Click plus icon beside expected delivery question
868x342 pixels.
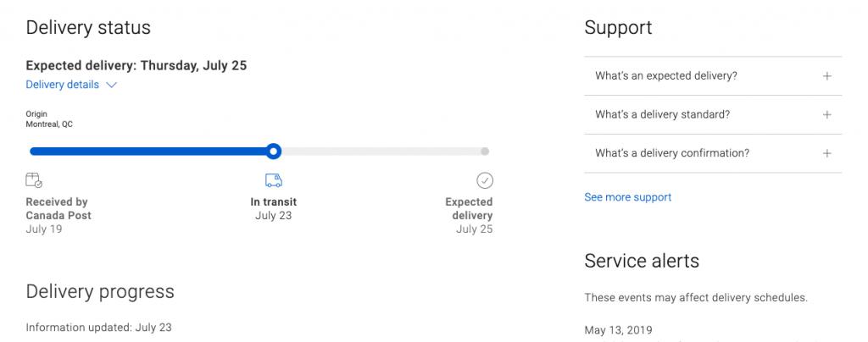tap(827, 76)
